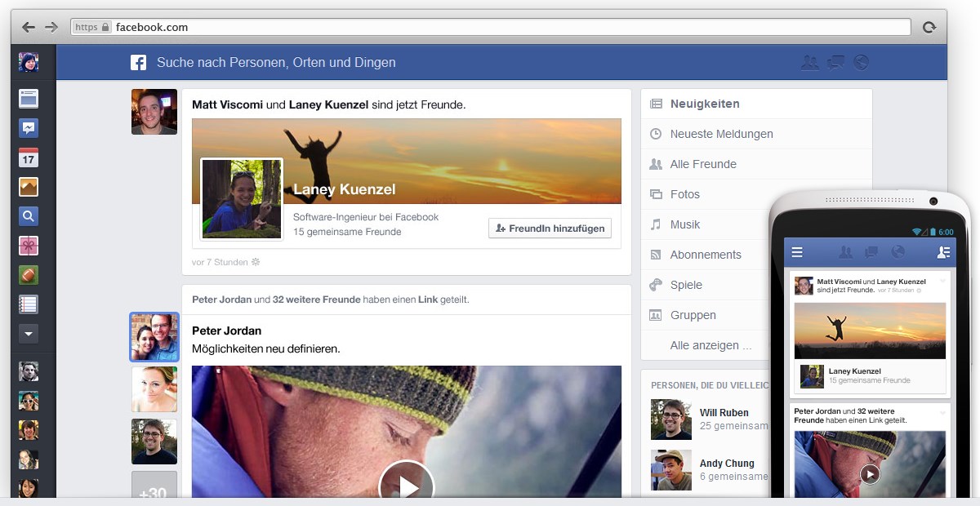Screen dimensions: 980x506
Task: Open the Andy Chung name link
Action: tap(727, 464)
